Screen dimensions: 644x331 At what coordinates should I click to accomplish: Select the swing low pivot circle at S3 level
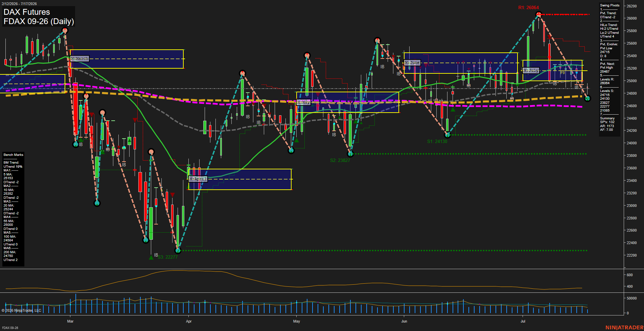pos(178,251)
